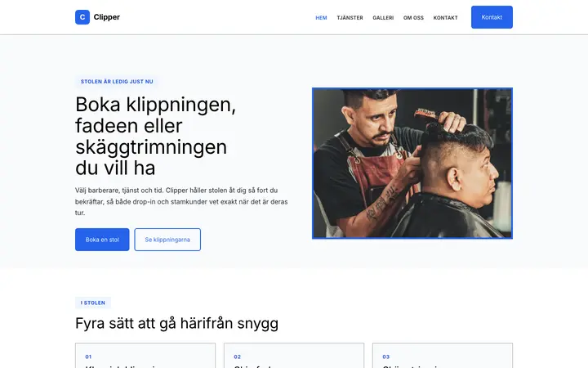This screenshot has height=368, width=588.
Task: Click the barber cutting hair photo
Action: 412,164
